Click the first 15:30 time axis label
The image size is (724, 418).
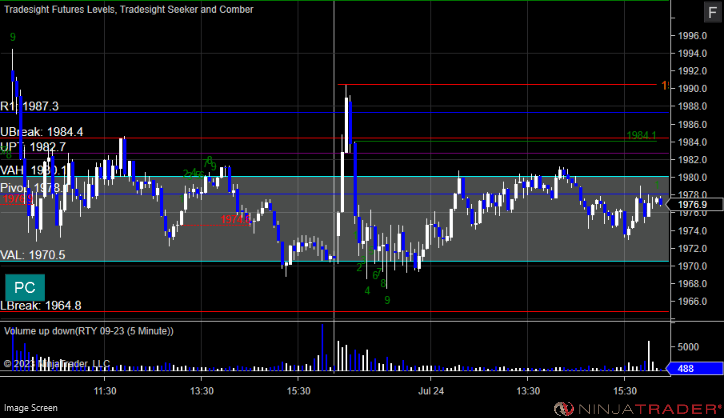tap(298, 391)
